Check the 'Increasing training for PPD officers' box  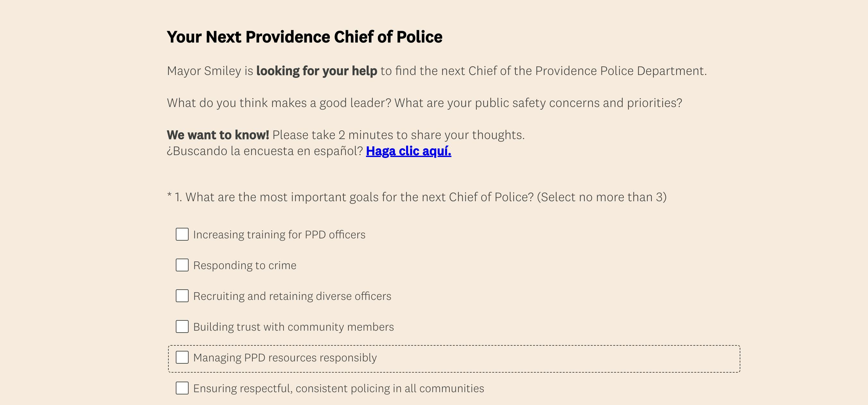click(x=182, y=234)
